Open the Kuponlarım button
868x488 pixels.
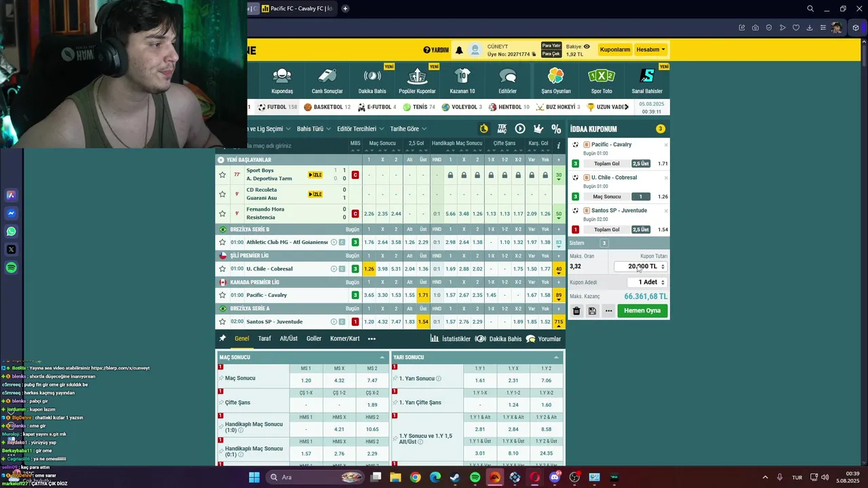pyautogui.click(x=615, y=49)
